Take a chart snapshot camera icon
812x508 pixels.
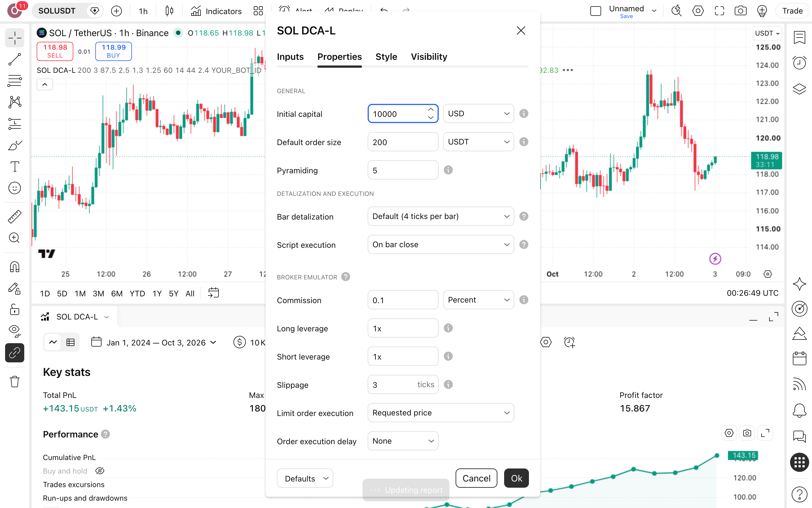point(741,11)
